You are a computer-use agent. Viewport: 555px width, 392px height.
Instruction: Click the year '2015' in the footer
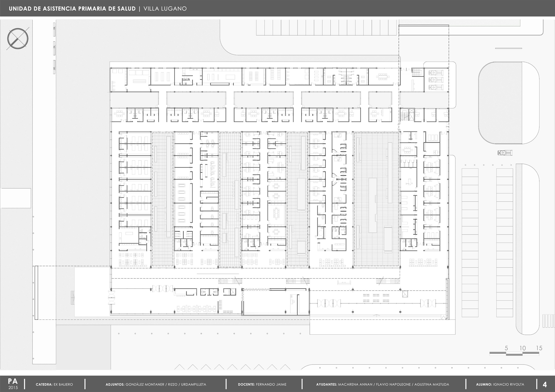pos(13,388)
